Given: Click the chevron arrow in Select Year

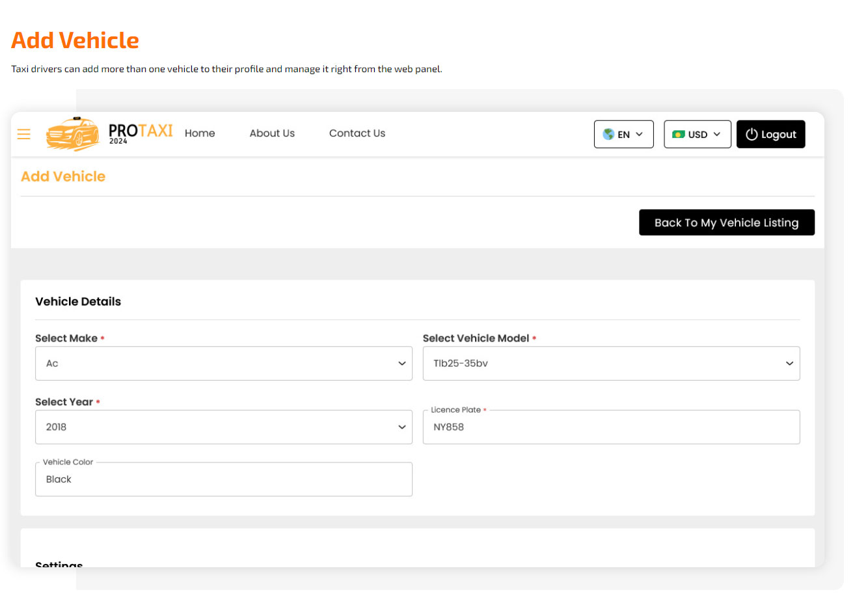Looking at the screenshot, I should [401, 427].
